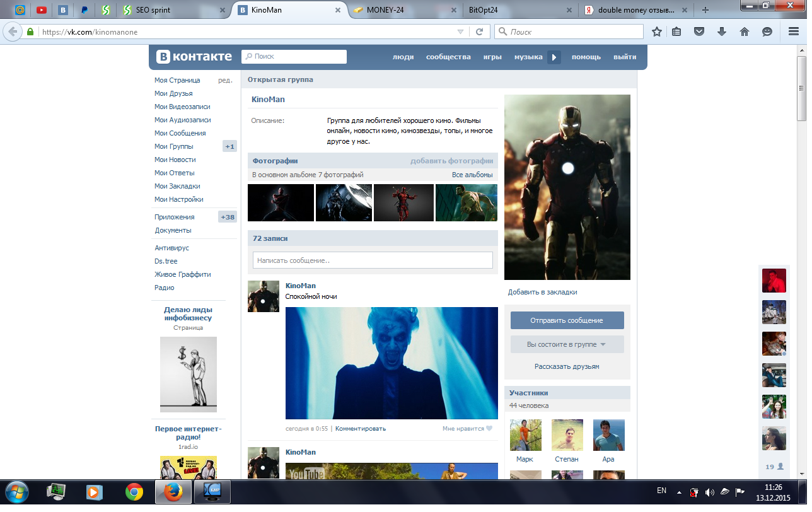Click the +1 counter next to Мои Группы

(x=229, y=146)
